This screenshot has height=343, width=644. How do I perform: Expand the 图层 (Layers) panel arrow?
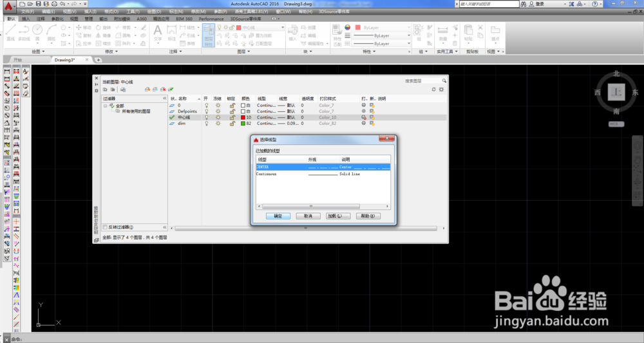(x=249, y=51)
